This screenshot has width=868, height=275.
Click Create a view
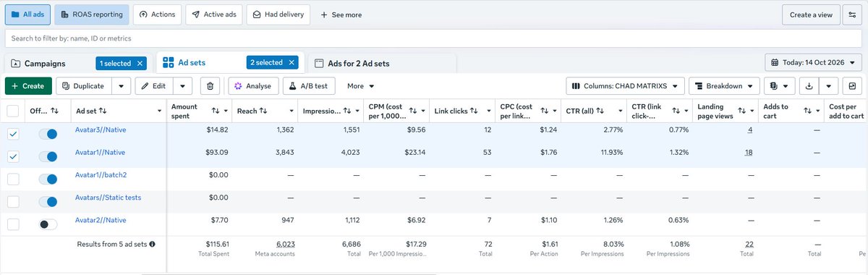click(811, 14)
